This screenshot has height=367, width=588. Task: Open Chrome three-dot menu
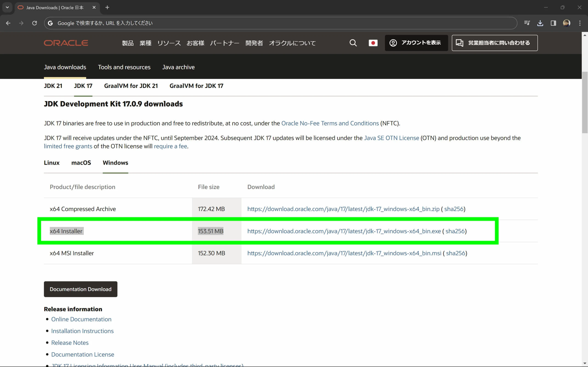[x=580, y=23]
